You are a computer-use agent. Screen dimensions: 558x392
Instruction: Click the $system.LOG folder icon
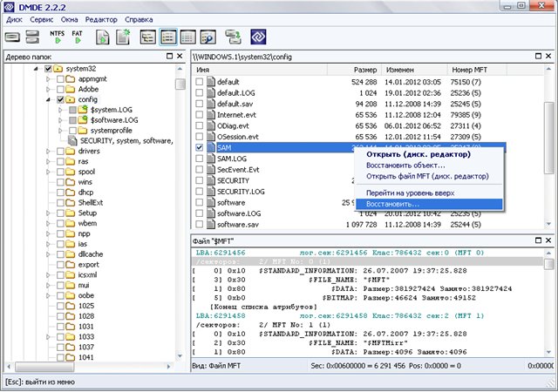pyautogui.click(x=83, y=110)
